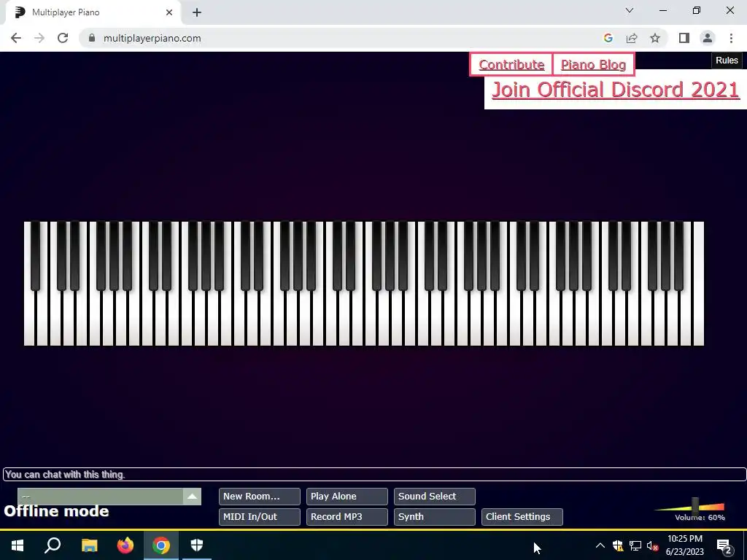Screen dimensions: 747x560
Task: Open a new browser tab
Action: pyautogui.click(x=197, y=13)
